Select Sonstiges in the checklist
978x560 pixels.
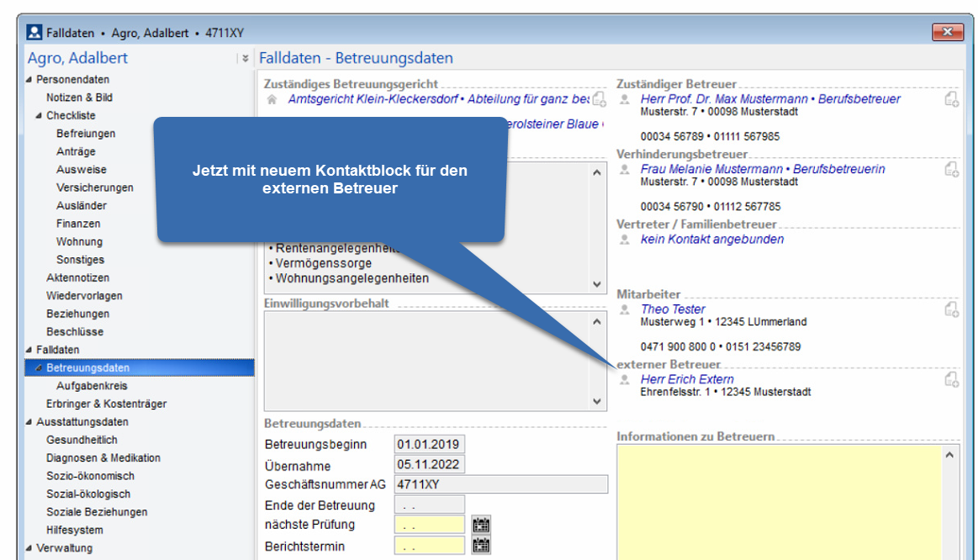click(x=80, y=260)
